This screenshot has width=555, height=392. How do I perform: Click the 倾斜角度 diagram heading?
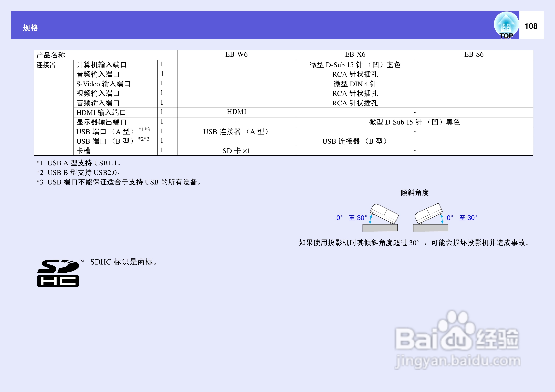coord(414,193)
